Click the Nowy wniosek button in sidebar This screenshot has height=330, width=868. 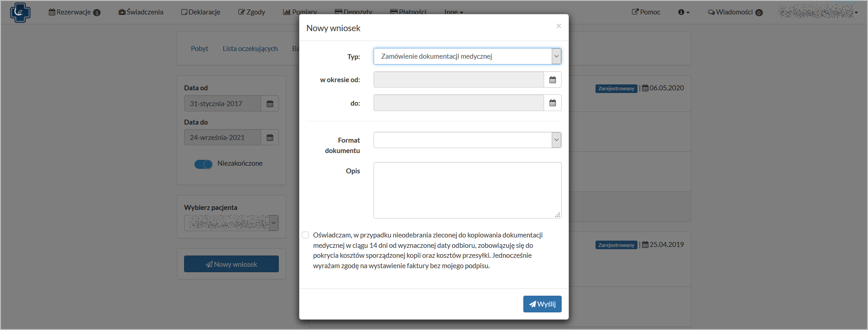(231, 265)
